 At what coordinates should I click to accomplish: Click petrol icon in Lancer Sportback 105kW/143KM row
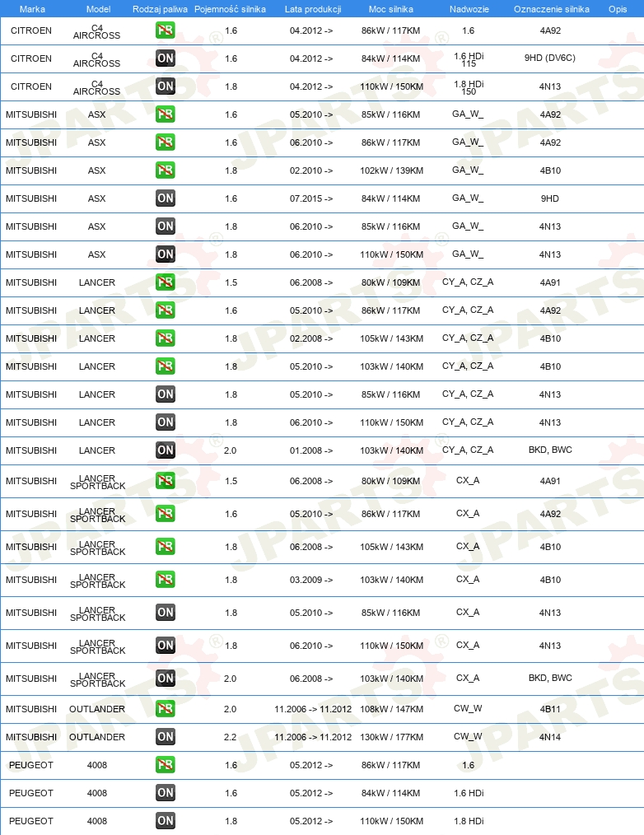[166, 547]
